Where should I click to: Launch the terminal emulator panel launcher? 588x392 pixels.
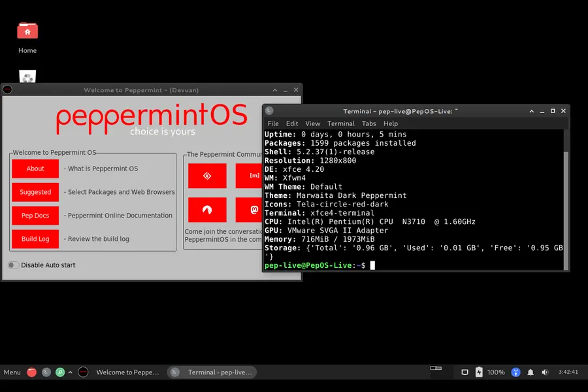click(x=46, y=372)
